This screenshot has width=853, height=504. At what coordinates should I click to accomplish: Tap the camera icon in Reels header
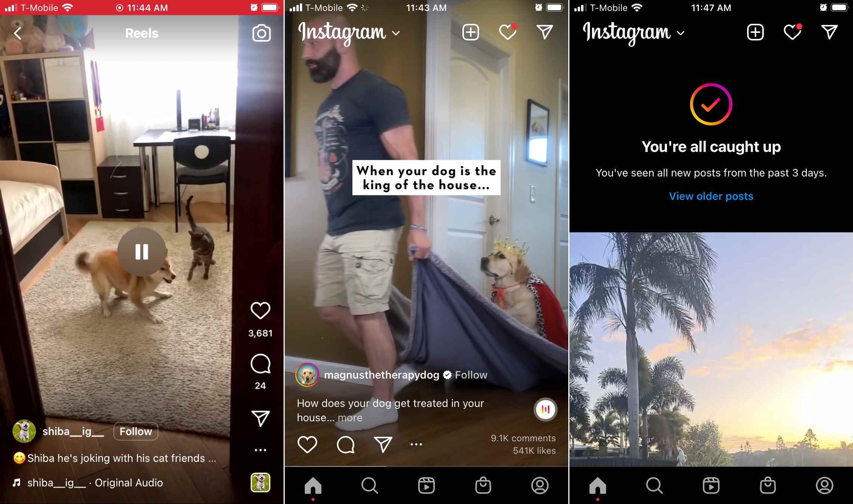click(x=261, y=32)
